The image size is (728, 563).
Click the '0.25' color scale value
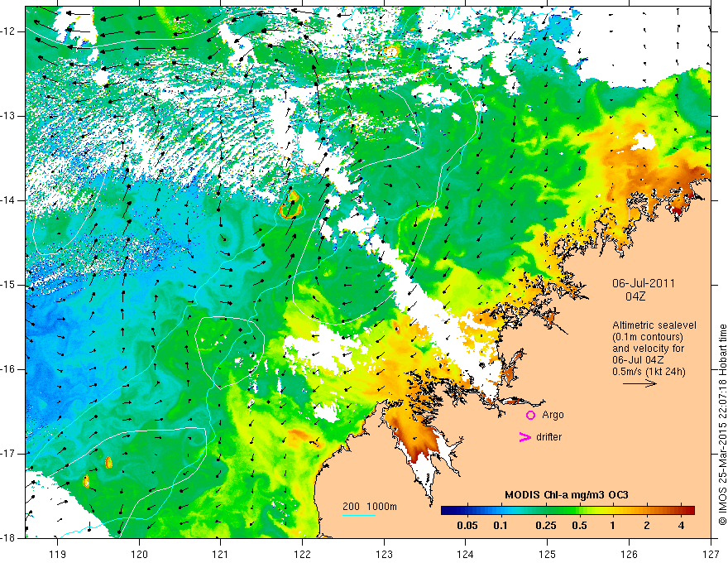pyautogui.click(x=545, y=526)
